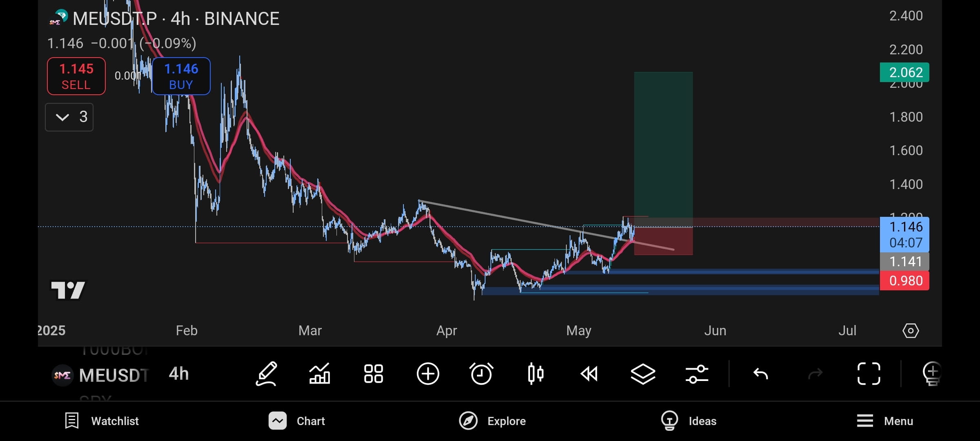Publish an idea with the lightbulb plus icon

[x=932, y=374]
